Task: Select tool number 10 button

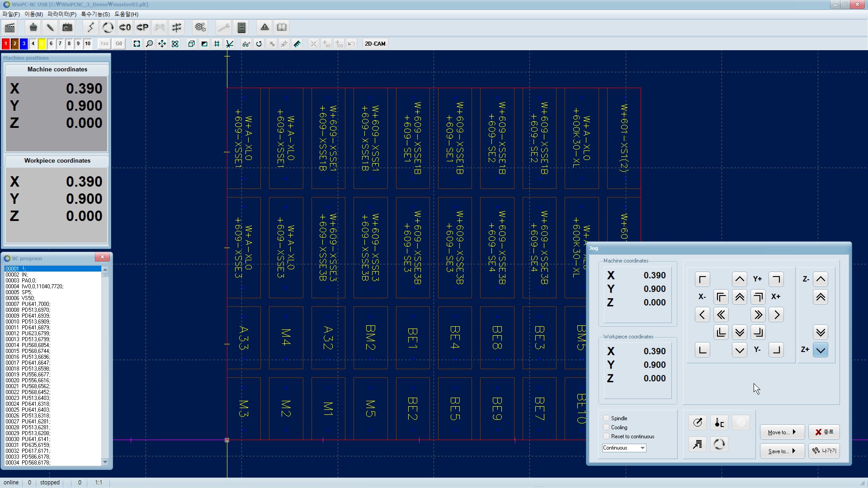Action: (88, 44)
